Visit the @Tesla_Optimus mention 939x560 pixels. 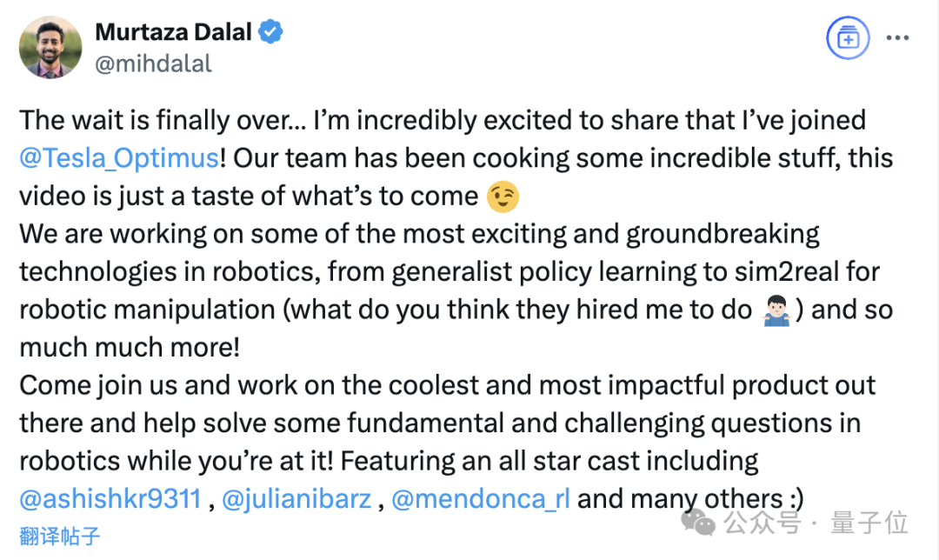point(118,159)
